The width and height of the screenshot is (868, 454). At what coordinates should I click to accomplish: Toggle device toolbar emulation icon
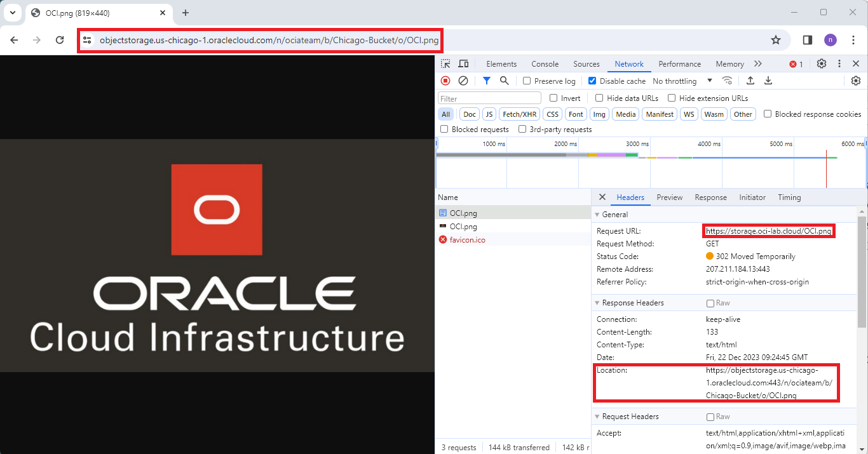tap(463, 63)
